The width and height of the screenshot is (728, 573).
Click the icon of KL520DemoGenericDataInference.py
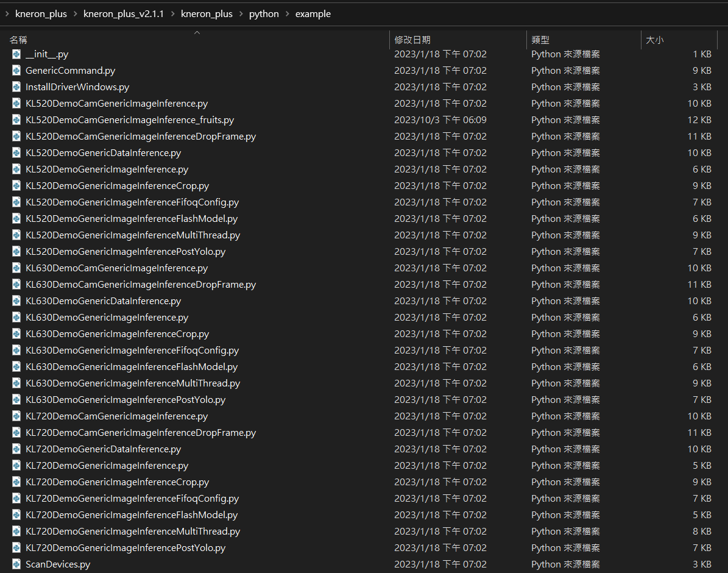click(16, 153)
